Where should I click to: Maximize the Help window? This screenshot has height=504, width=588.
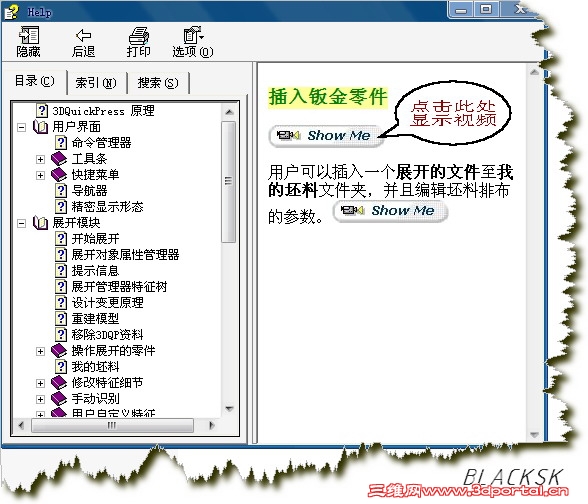[x=486, y=9]
